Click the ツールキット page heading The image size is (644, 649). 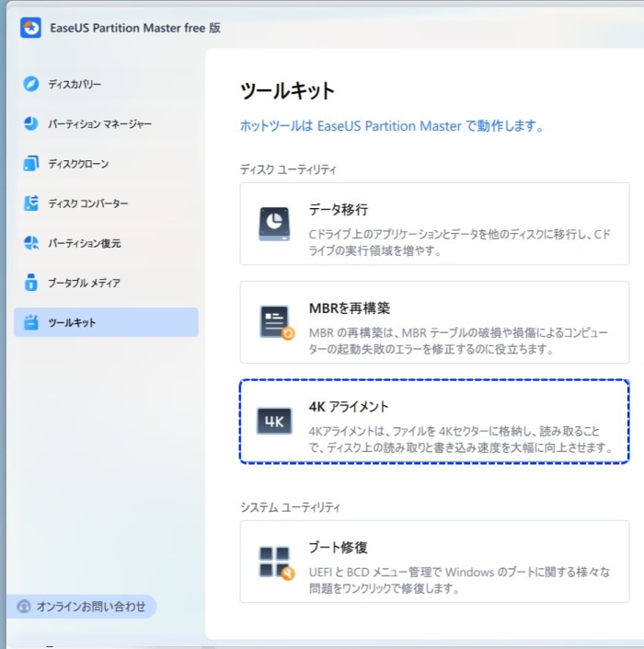pyautogui.click(x=287, y=90)
